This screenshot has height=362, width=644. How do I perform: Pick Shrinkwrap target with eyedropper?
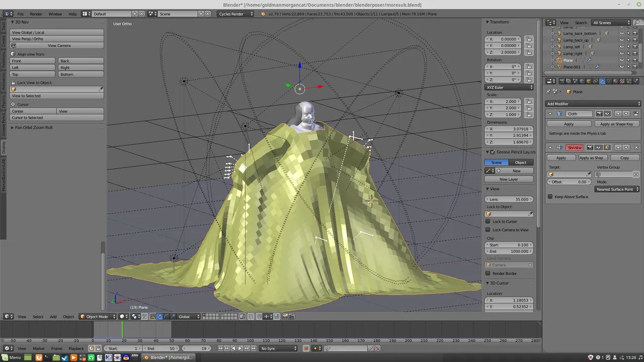(x=589, y=174)
